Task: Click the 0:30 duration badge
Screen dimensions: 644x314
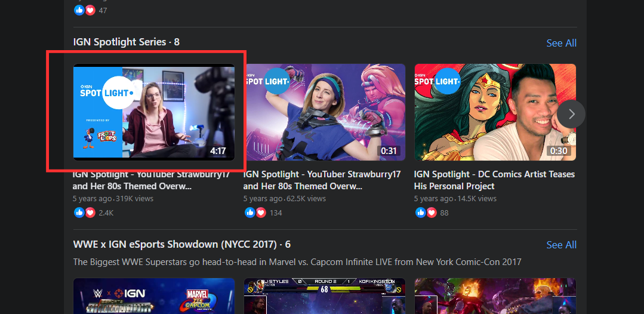Action: tap(559, 151)
